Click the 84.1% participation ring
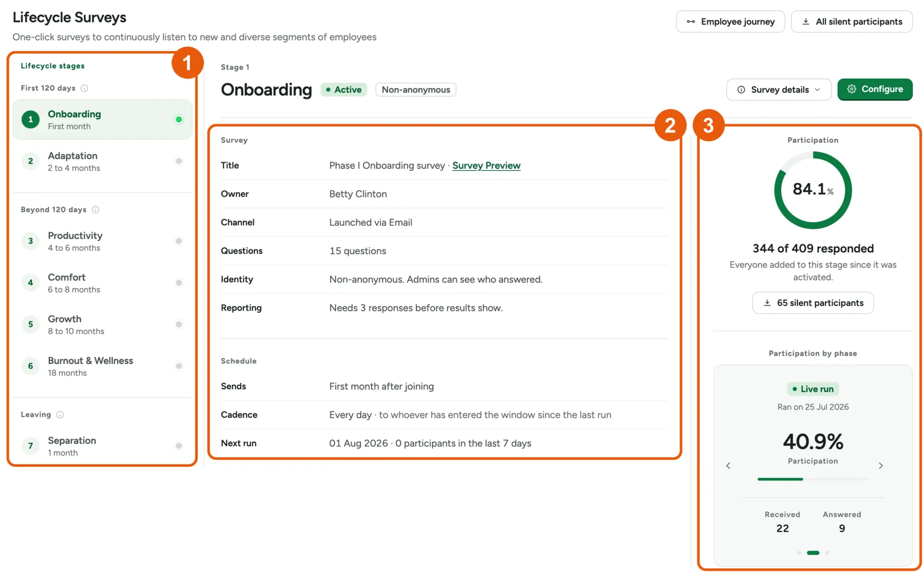Screen dimensions: 924x573 tap(813, 190)
